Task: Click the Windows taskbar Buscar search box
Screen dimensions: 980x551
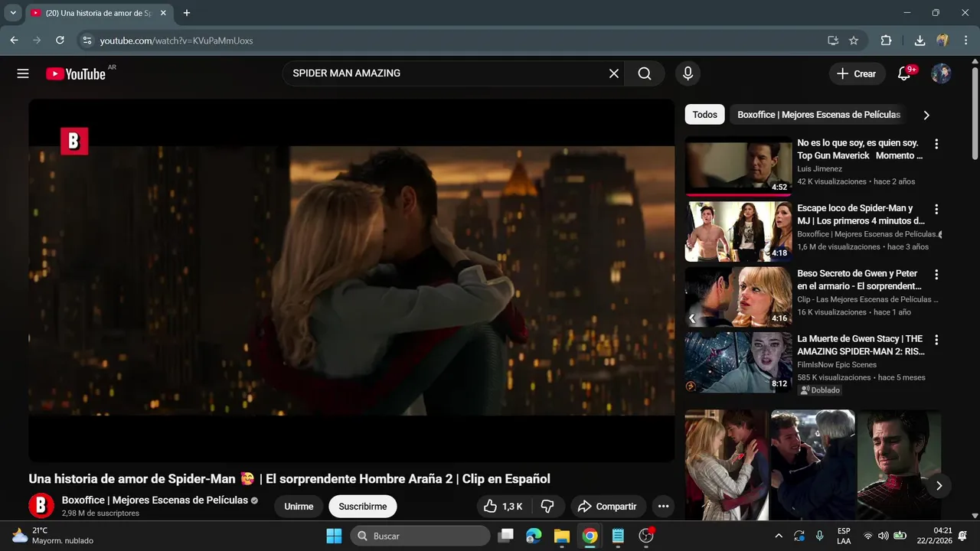Action: [x=420, y=536]
